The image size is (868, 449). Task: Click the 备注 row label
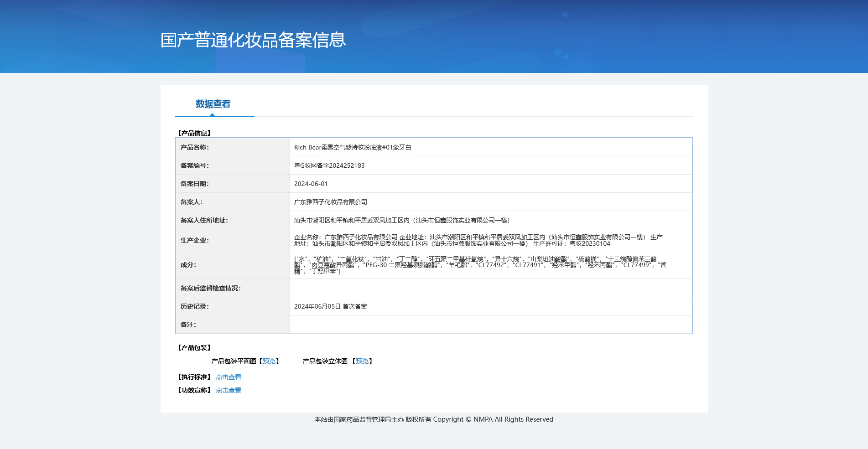coord(188,325)
